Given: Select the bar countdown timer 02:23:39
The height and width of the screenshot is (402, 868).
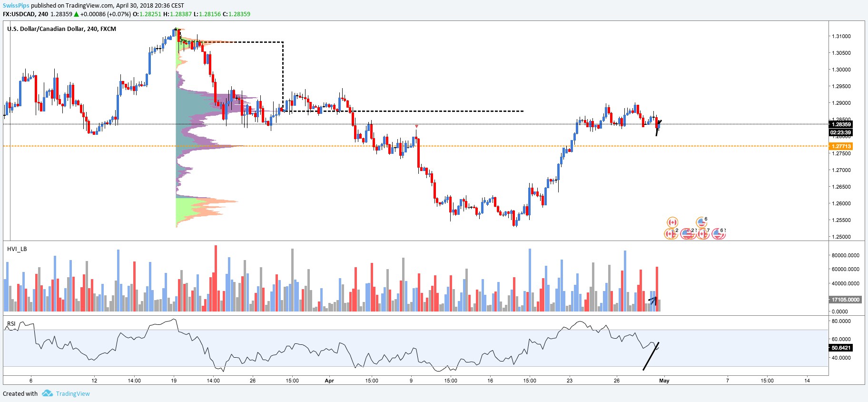Looking at the screenshot, I should tap(841, 132).
